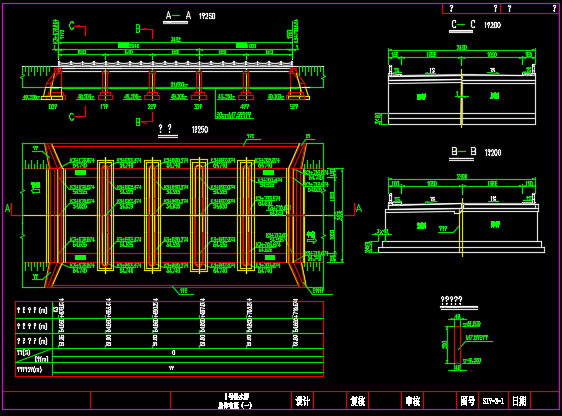Select the B—B section title text
The width and height of the screenshot is (562, 416).
click(x=463, y=152)
